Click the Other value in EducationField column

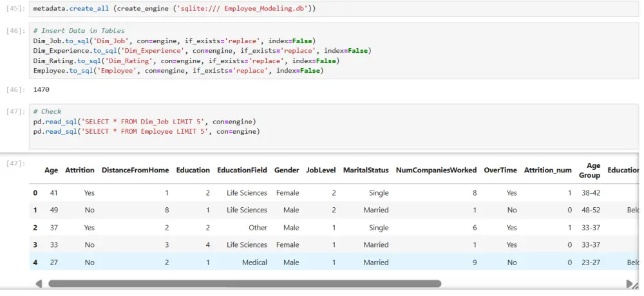point(258,228)
